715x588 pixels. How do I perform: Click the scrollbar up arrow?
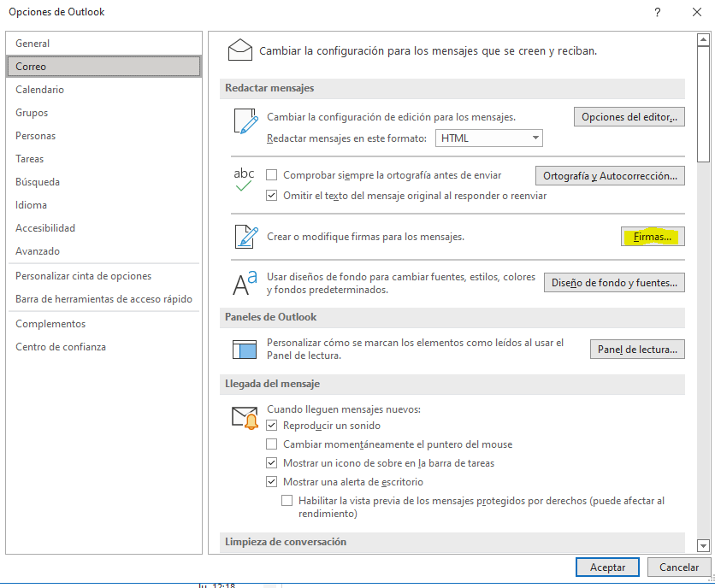pos(703,40)
